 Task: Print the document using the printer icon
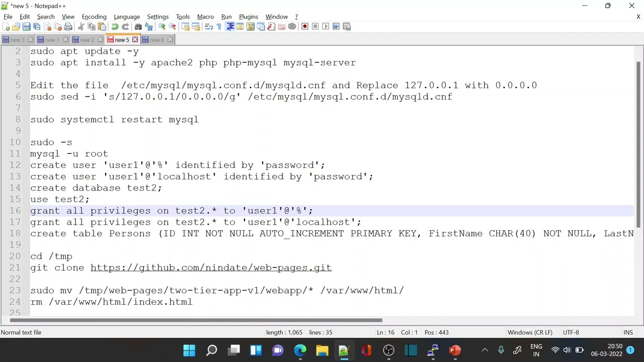(68, 27)
